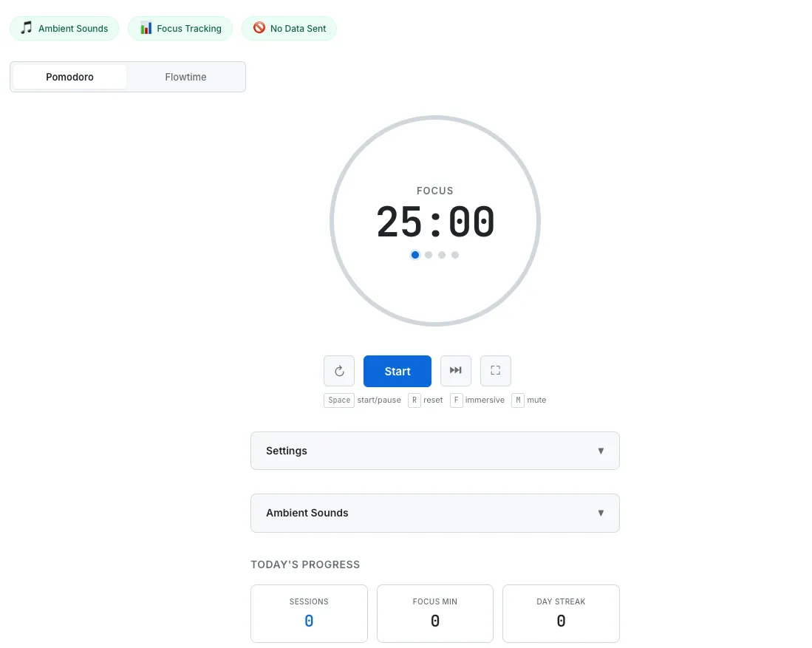
Task: Expand the Ambient Sounds panel
Action: pos(435,513)
